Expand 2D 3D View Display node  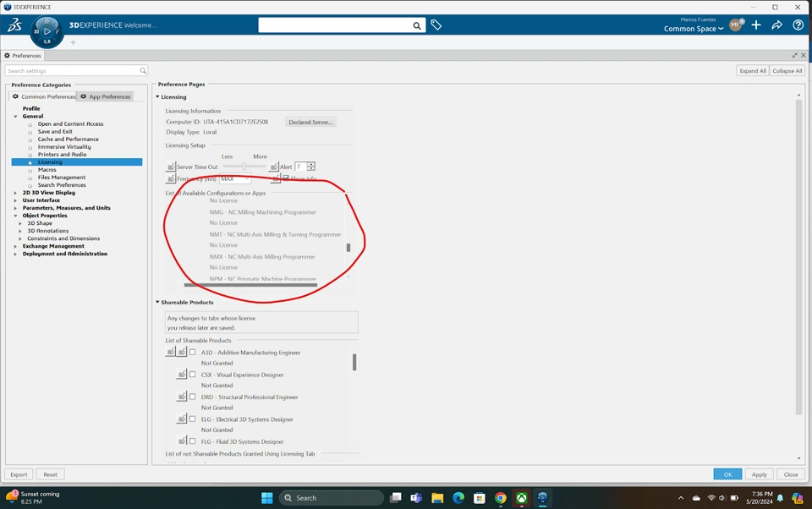click(x=15, y=193)
